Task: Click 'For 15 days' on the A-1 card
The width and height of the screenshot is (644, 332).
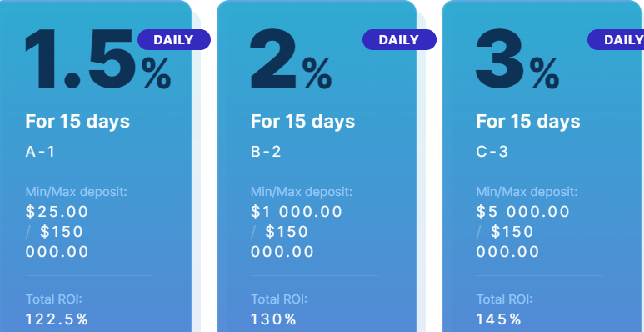Action: pos(77,122)
